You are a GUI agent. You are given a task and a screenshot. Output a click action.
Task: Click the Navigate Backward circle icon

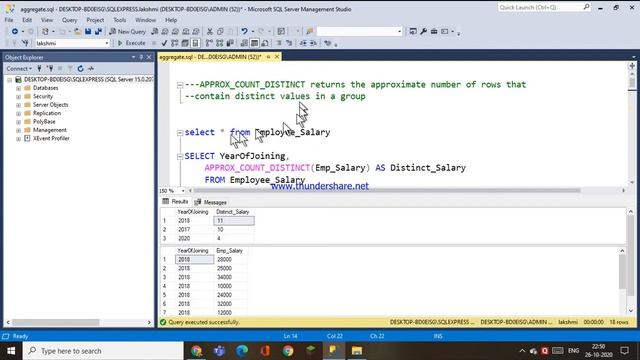click(15, 31)
